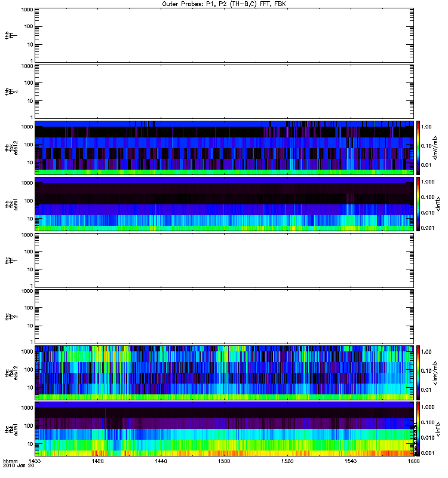Click the 1540 time axis label
The image size is (448, 478).
coord(351,461)
